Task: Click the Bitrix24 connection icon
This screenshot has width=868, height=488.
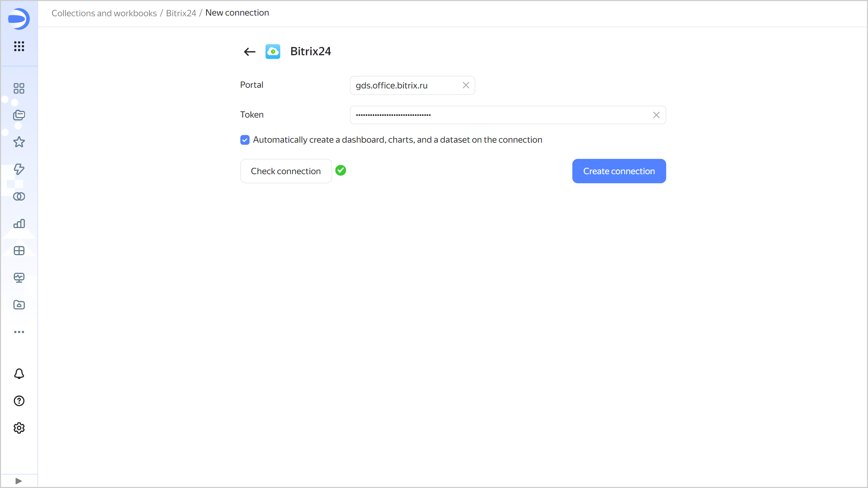Action: coord(273,51)
